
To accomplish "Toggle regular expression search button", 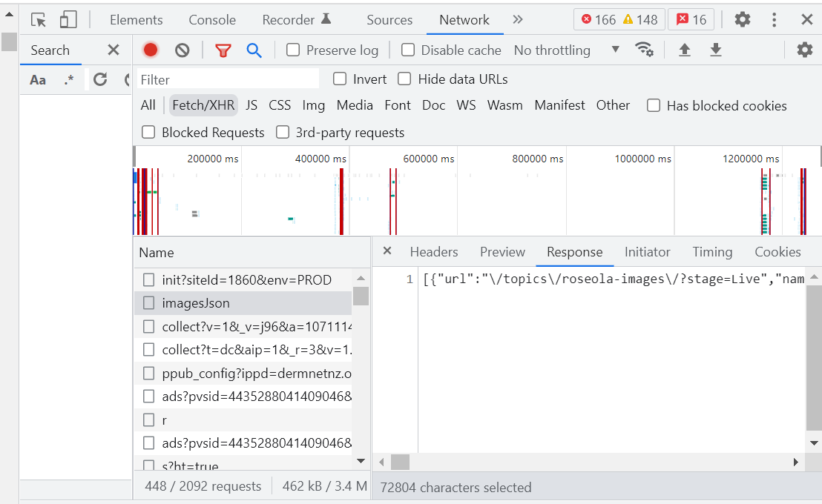I will [x=69, y=80].
